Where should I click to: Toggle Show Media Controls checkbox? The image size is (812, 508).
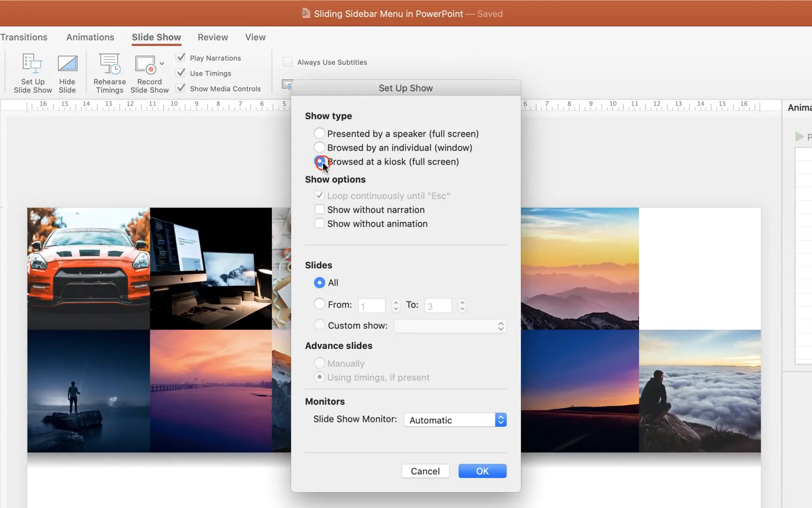point(180,88)
